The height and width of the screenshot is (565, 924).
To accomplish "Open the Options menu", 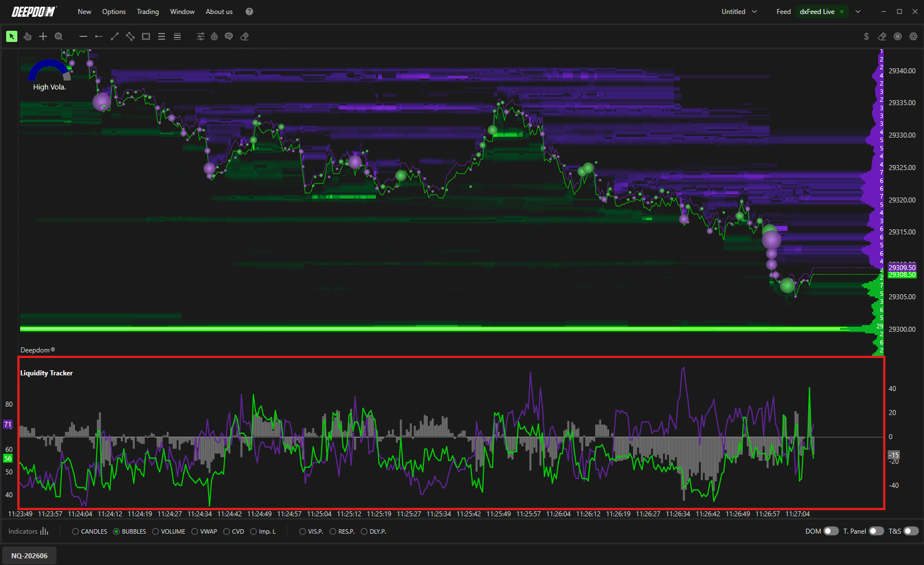I will click(x=114, y=12).
